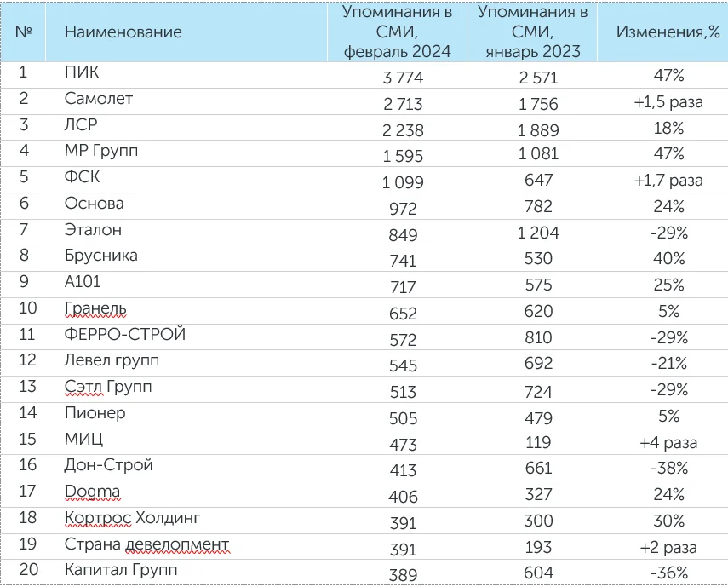The height and width of the screenshot is (587, 728).
Task: Select the "ПИК" company name cell
Action: pyautogui.click(x=82, y=72)
